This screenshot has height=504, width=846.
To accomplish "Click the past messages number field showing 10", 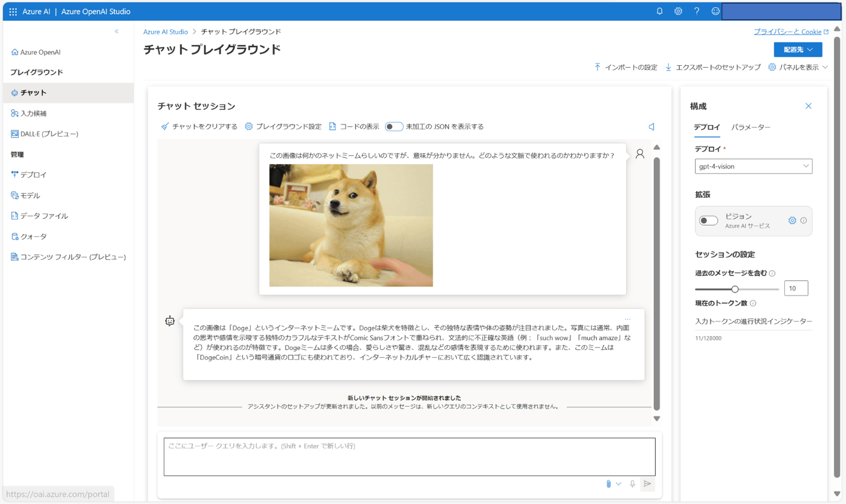I will point(796,288).
